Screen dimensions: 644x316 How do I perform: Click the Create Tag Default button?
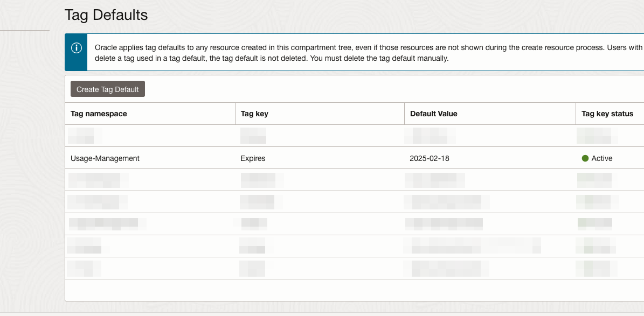(x=107, y=89)
